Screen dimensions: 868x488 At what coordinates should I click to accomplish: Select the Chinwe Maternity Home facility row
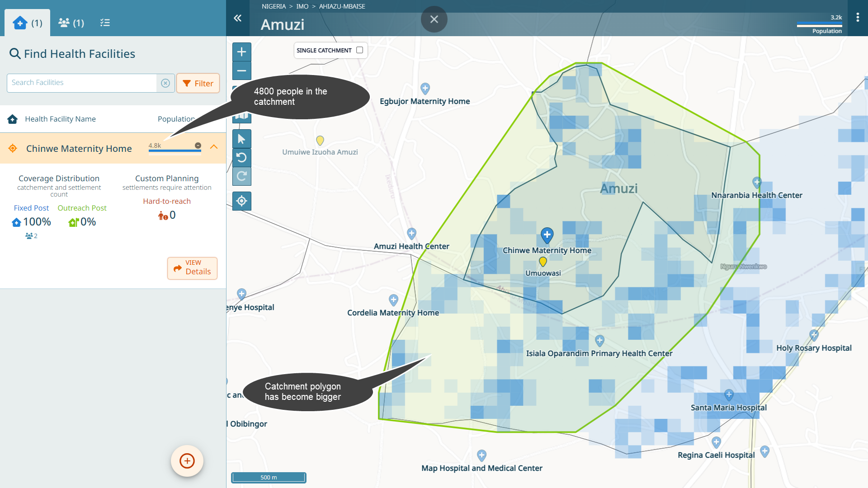point(113,148)
